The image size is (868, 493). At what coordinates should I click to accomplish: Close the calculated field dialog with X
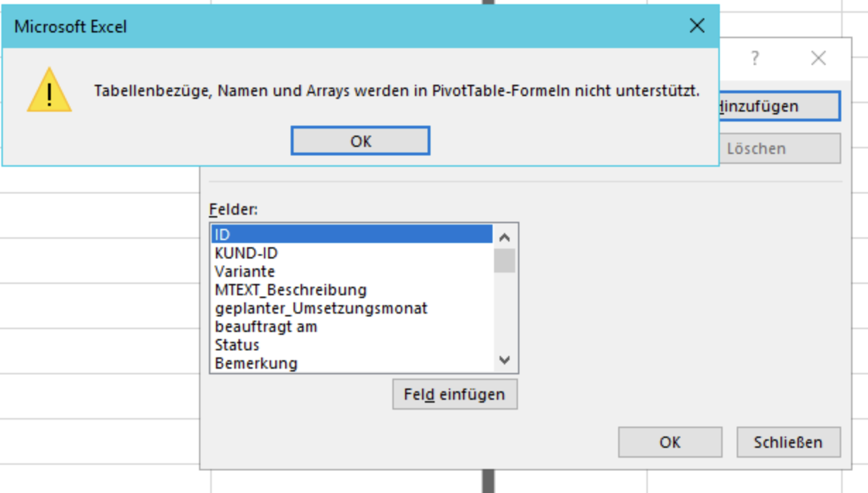coord(819,58)
